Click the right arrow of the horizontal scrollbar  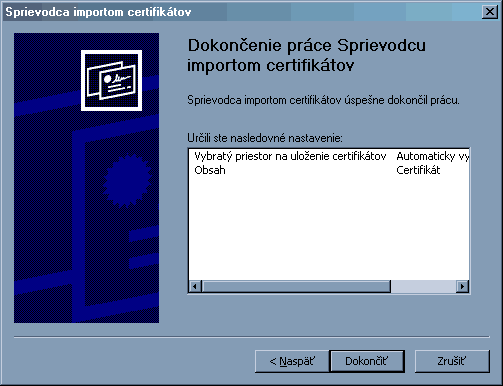pyautogui.click(x=462, y=286)
